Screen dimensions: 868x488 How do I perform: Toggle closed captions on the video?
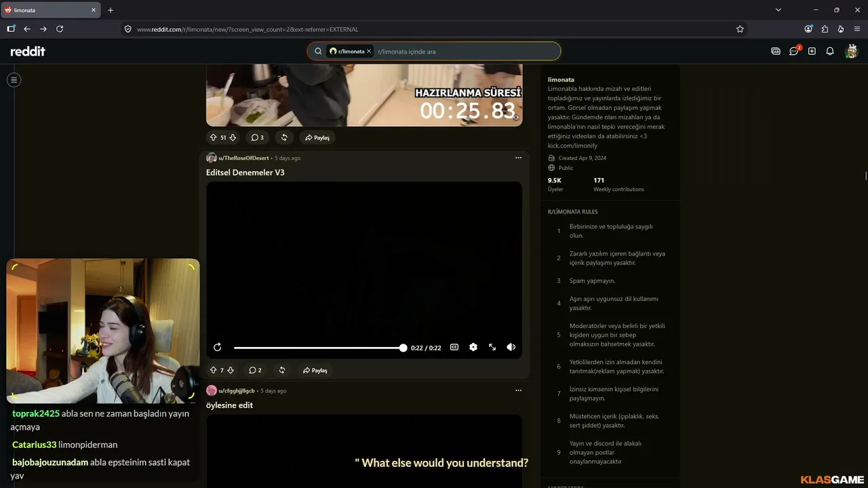[x=454, y=347]
